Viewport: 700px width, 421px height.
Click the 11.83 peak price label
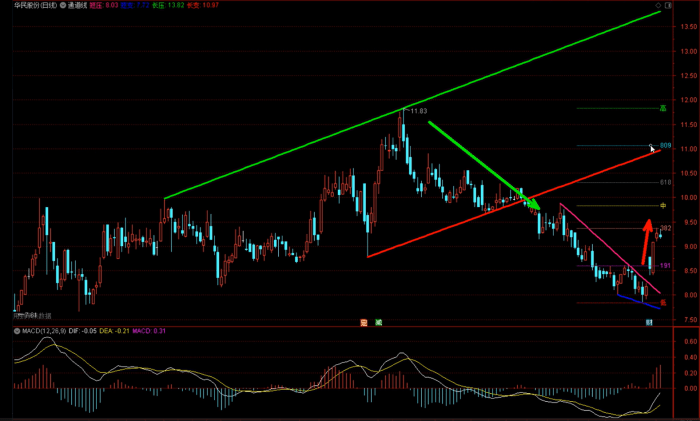point(417,111)
